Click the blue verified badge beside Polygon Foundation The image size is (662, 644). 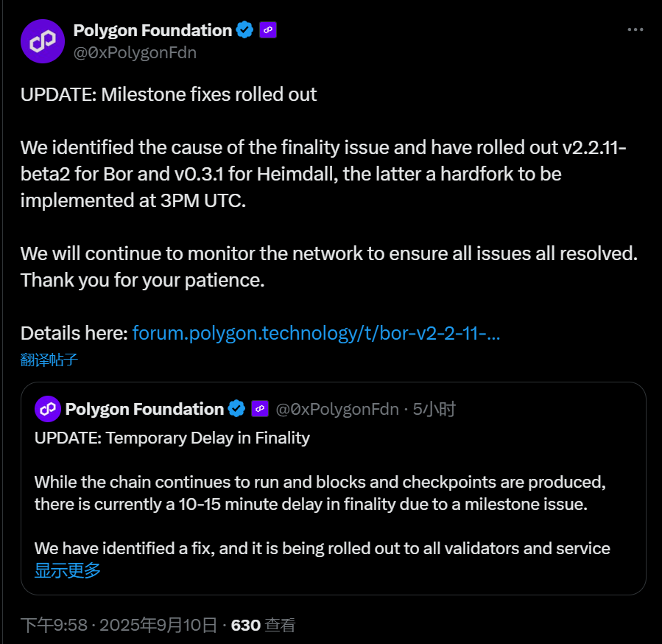244,29
